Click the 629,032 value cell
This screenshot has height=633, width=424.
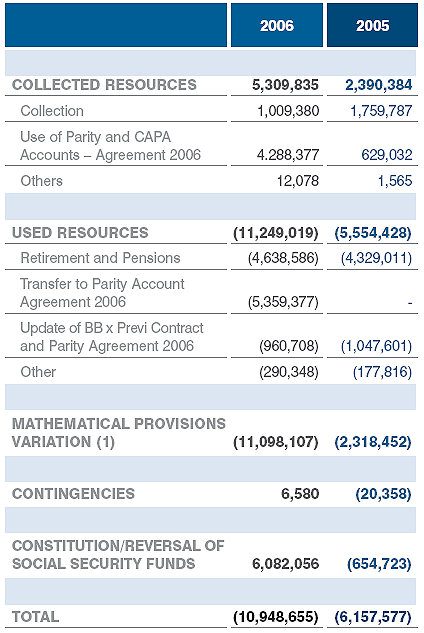click(x=386, y=155)
